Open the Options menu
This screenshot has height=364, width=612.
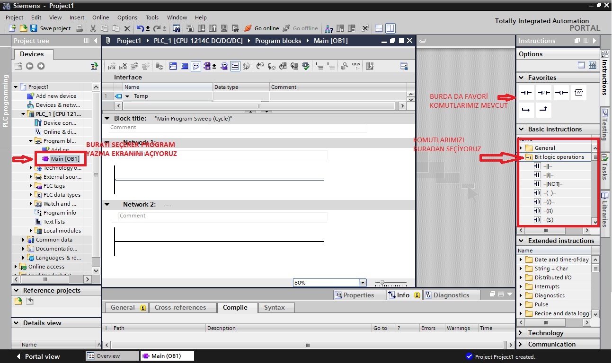(x=127, y=17)
